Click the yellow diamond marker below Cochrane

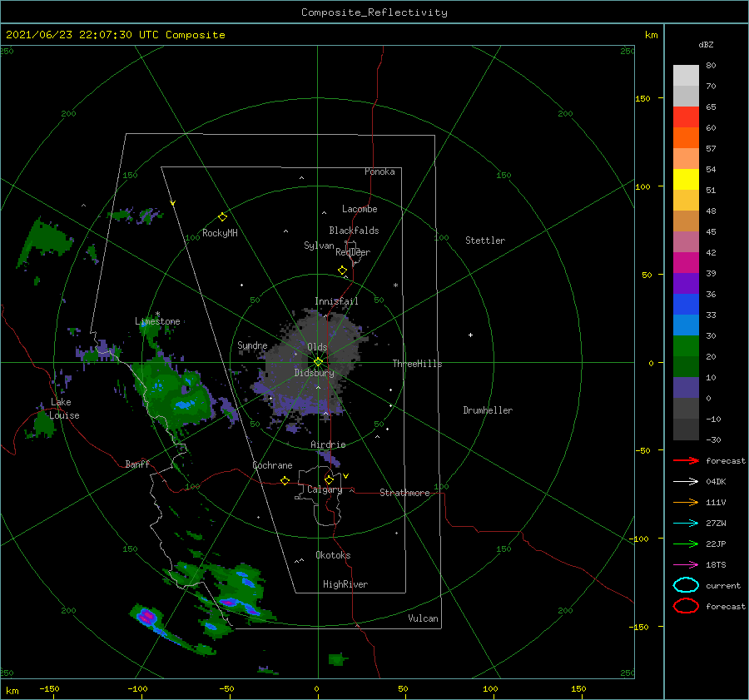pyautogui.click(x=285, y=480)
